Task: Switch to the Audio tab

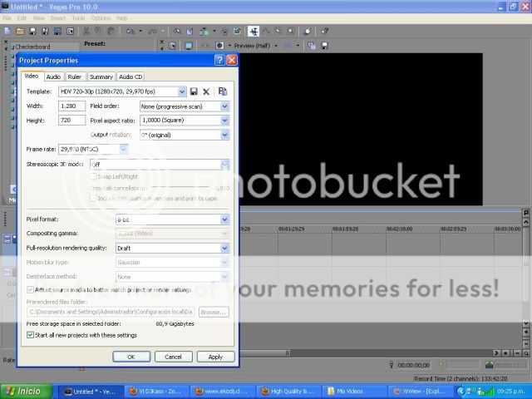Action: click(x=53, y=76)
